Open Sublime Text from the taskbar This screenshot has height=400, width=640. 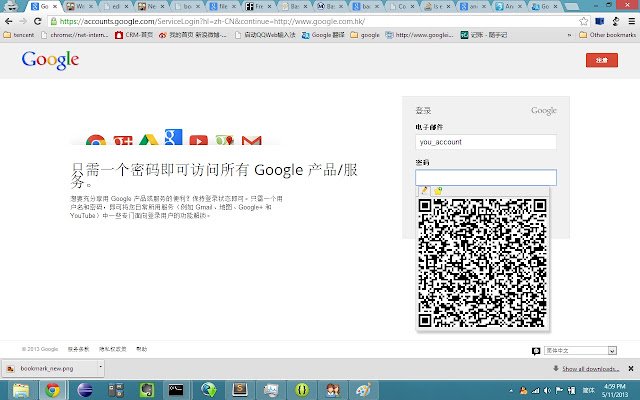coord(240,390)
